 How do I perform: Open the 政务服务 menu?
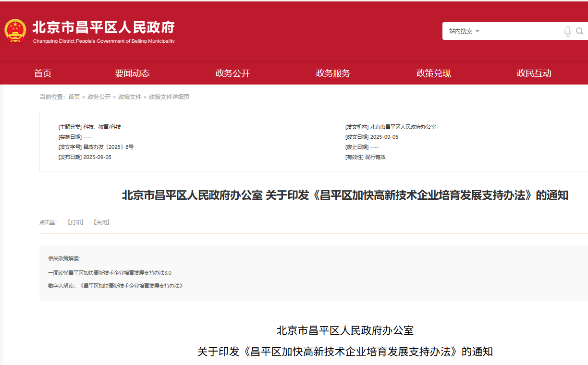tap(332, 73)
